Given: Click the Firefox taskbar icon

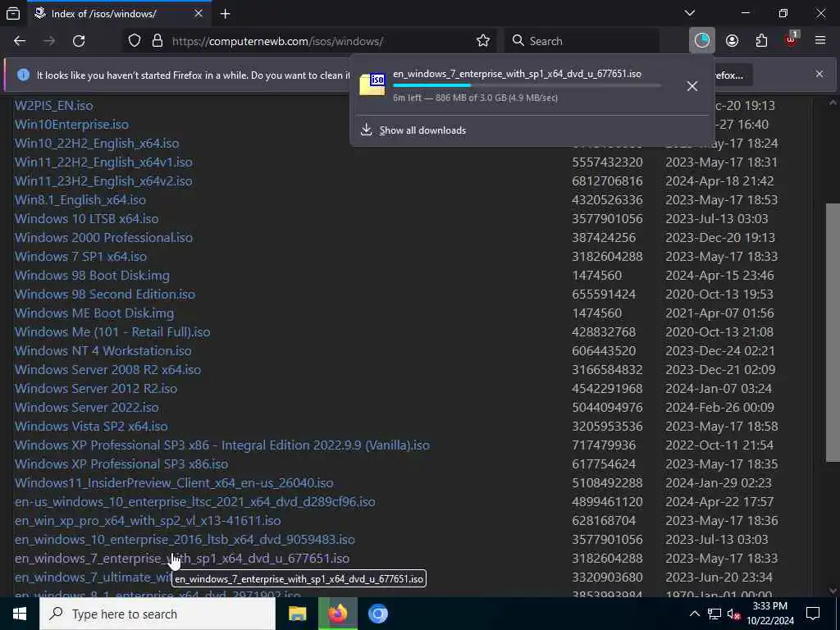Looking at the screenshot, I should tap(337, 614).
